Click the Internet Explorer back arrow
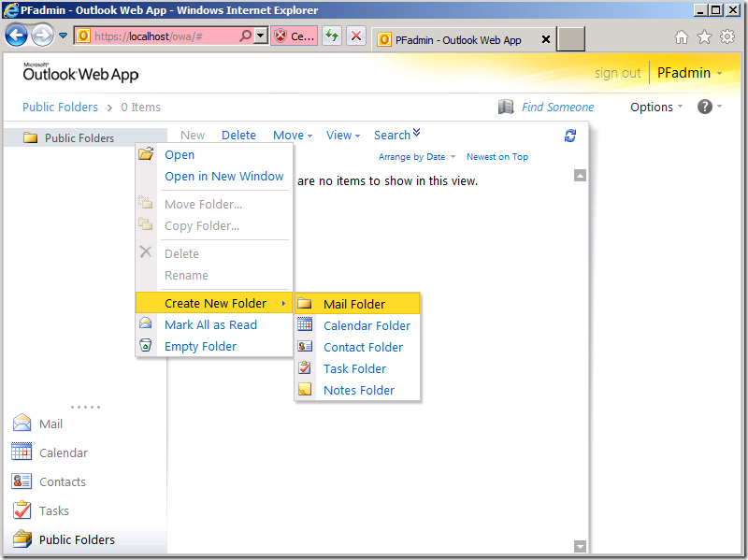The height and width of the screenshot is (560, 748). [x=16, y=36]
